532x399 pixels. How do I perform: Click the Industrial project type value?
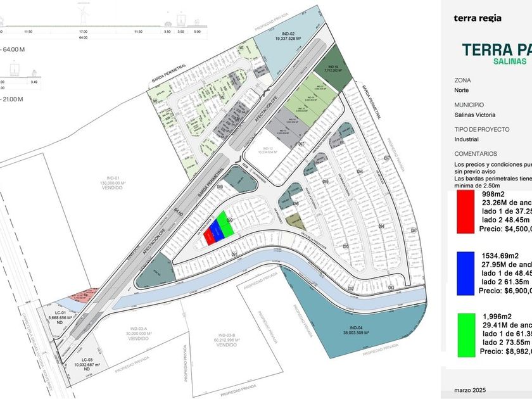467,139
